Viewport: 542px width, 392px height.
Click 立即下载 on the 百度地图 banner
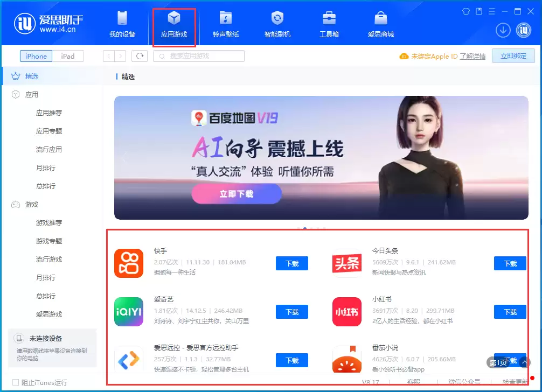237,194
